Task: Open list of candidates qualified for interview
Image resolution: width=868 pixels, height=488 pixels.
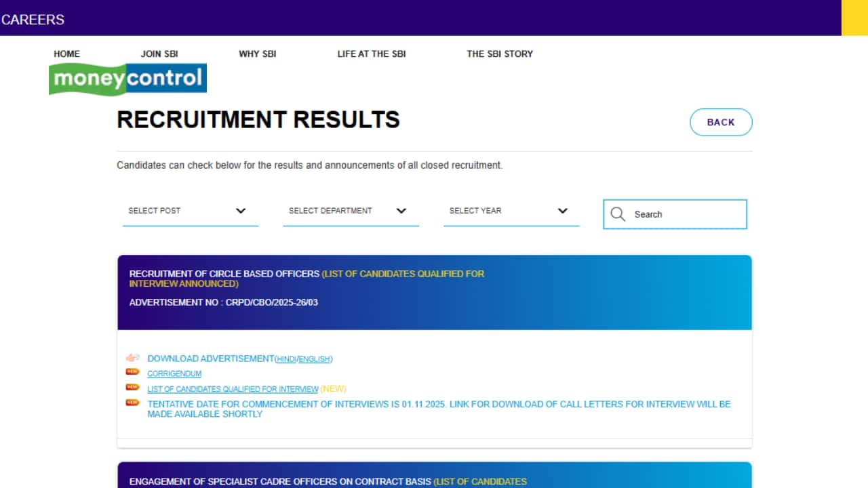Action: click(x=232, y=388)
